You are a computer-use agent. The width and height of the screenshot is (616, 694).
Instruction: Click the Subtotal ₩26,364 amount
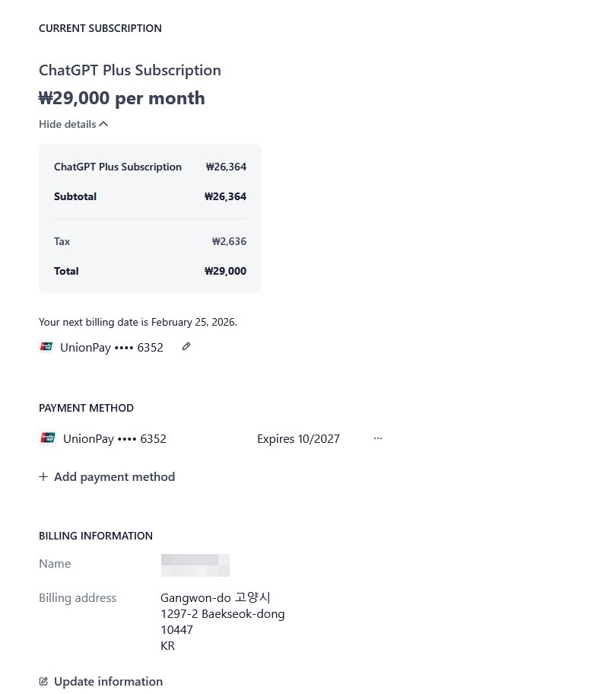click(x=225, y=196)
